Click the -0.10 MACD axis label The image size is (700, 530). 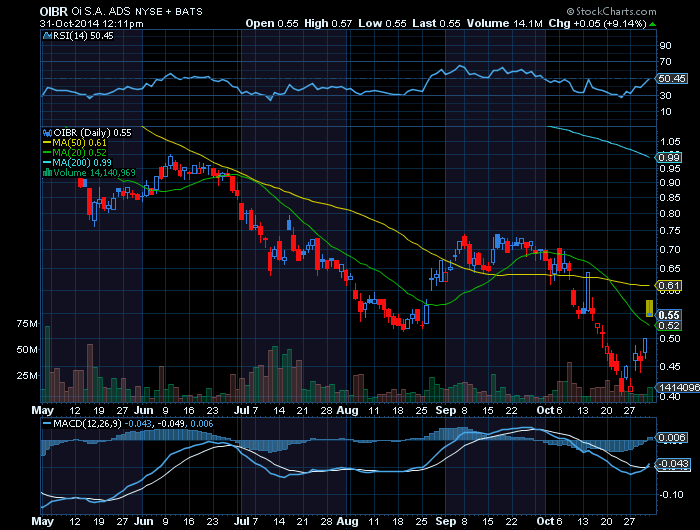tap(671, 495)
